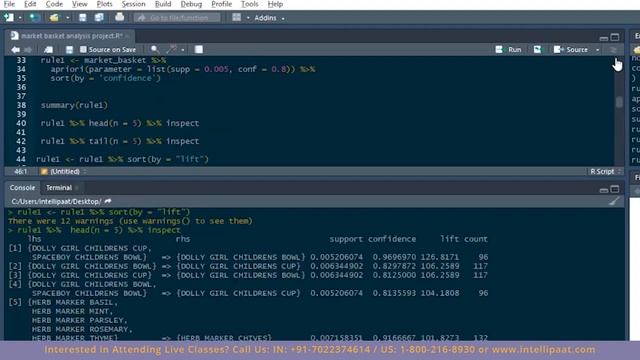The image size is (640, 360).
Task: Toggle the Source on Save checkbox
Action: (83, 49)
